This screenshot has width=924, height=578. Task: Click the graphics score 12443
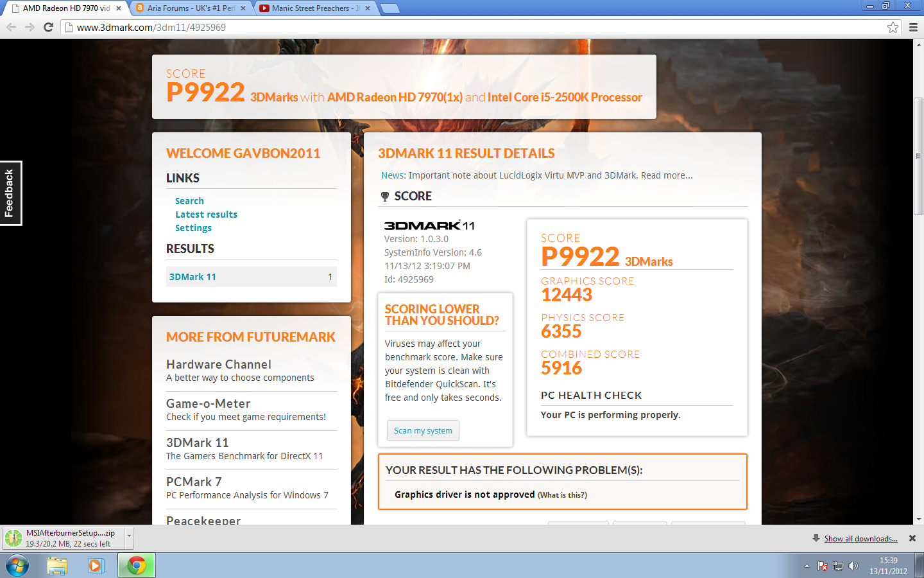coord(567,295)
